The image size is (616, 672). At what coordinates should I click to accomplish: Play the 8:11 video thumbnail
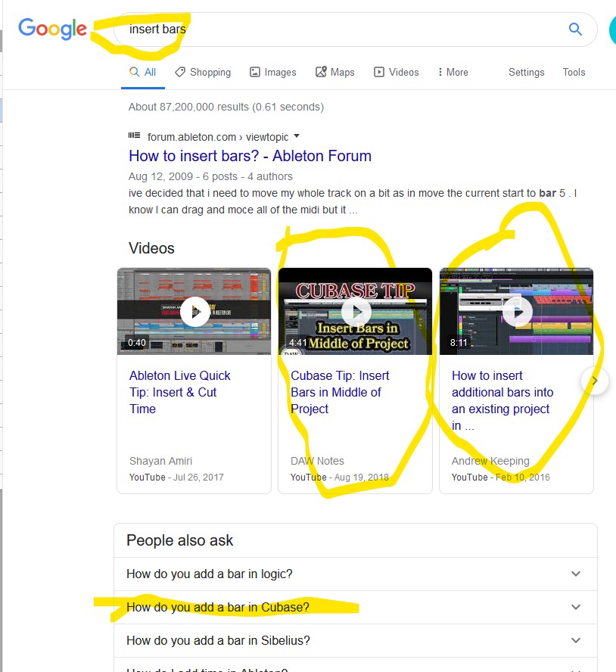pos(517,312)
